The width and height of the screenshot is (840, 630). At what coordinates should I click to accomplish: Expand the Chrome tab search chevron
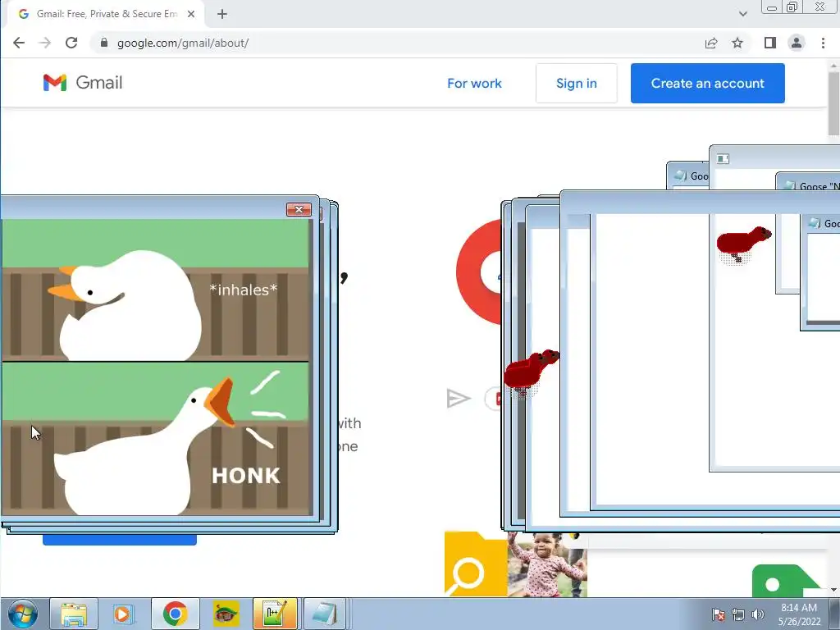coord(743,14)
